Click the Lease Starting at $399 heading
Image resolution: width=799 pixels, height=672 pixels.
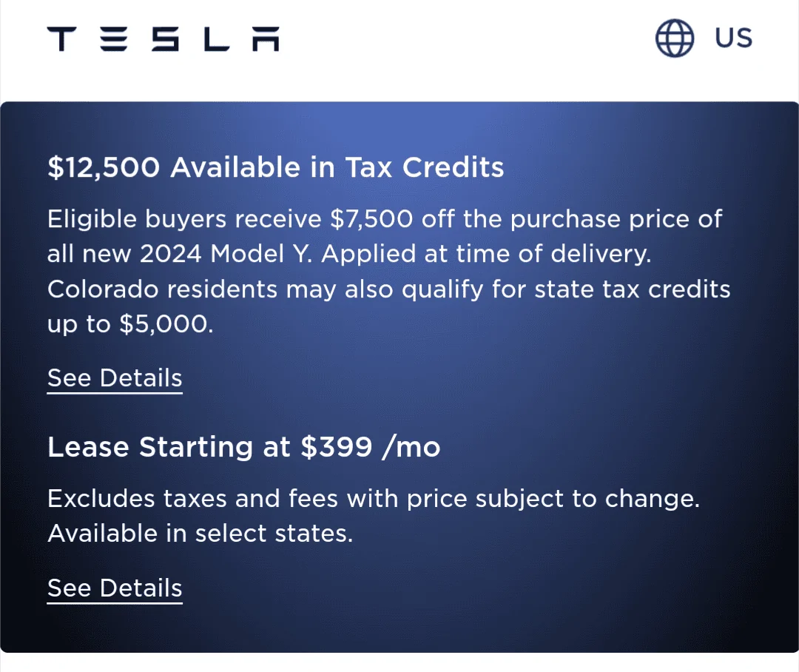click(x=243, y=447)
